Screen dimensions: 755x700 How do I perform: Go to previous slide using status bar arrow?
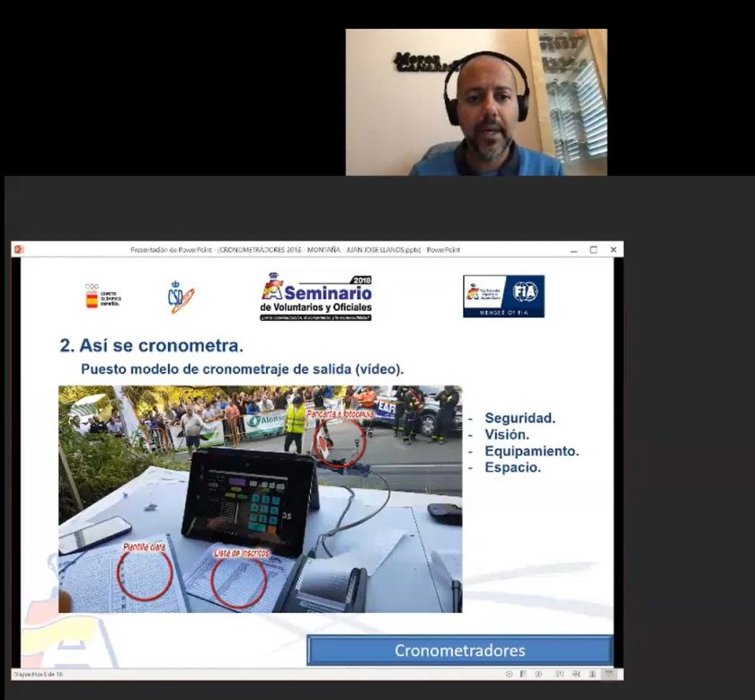coord(510,673)
